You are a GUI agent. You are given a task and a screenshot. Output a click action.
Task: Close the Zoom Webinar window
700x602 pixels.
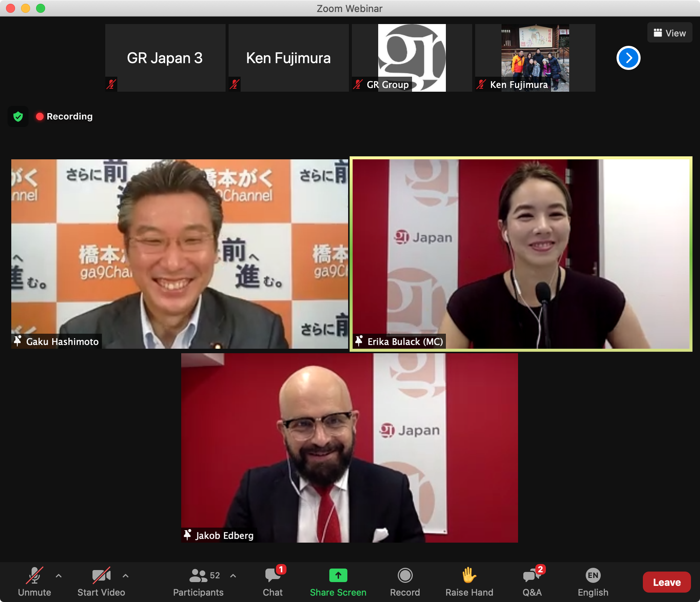click(11, 8)
